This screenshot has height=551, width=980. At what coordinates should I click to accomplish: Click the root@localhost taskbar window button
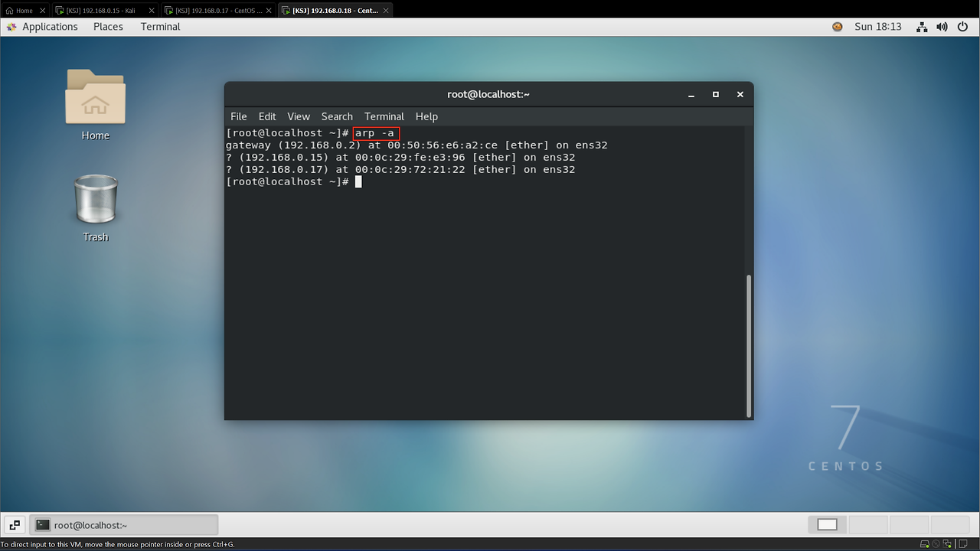124,525
